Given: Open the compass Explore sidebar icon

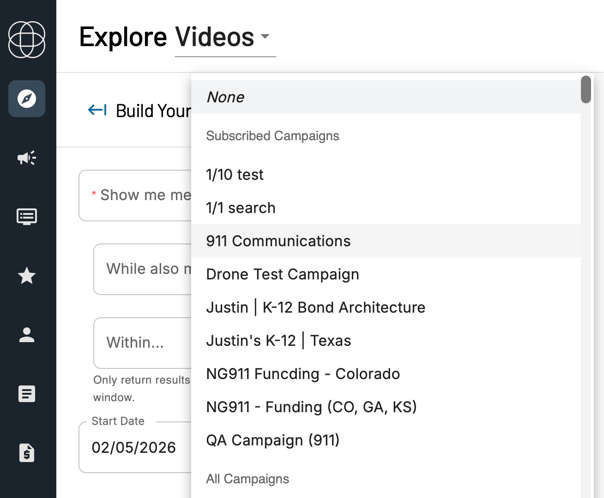Looking at the screenshot, I should pyautogui.click(x=27, y=99).
